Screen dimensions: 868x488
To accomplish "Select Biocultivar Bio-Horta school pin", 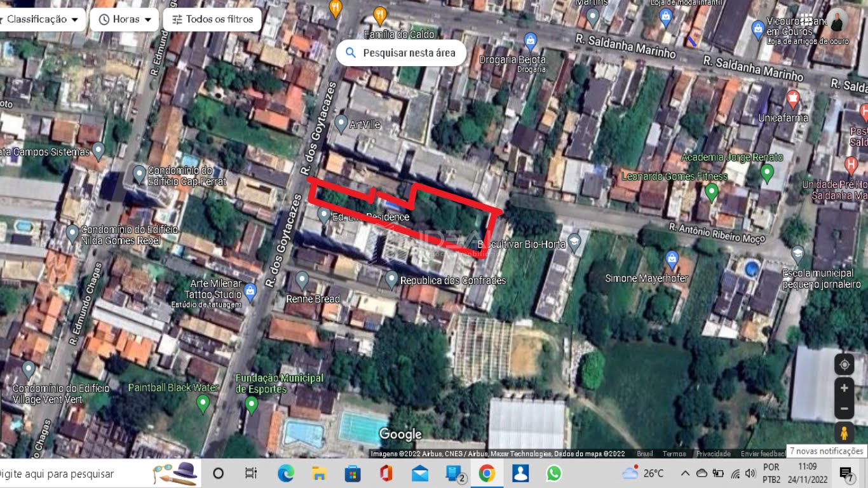I will click(x=574, y=241).
